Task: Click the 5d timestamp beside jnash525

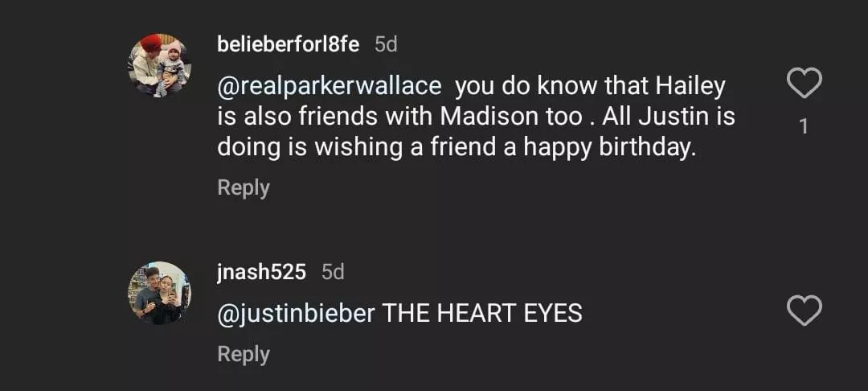Action: [333, 272]
